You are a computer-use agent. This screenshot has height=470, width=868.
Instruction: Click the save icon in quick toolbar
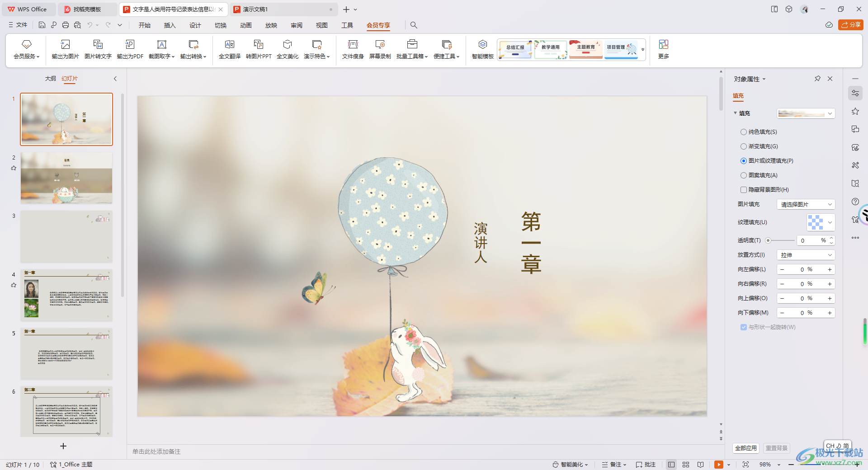pyautogui.click(x=42, y=25)
